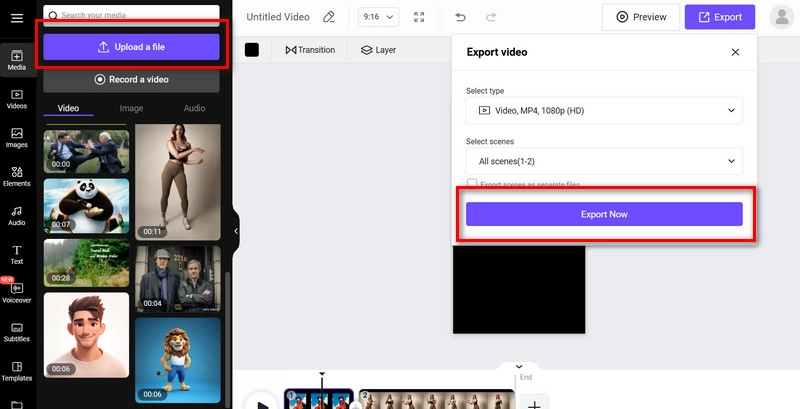Open the user profile avatar
The width and height of the screenshot is (800, 409).
[x=782, y=17]
